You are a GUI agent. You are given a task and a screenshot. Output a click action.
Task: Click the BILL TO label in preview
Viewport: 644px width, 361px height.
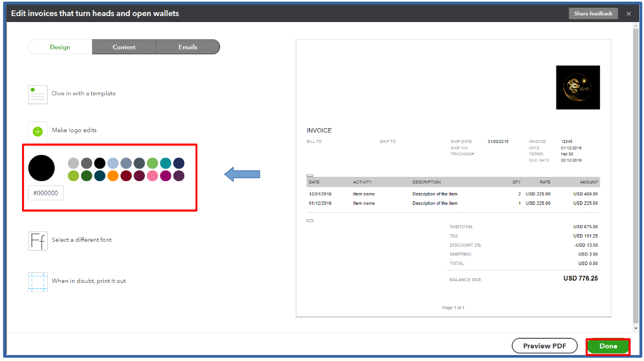click(x=314, y=142)
